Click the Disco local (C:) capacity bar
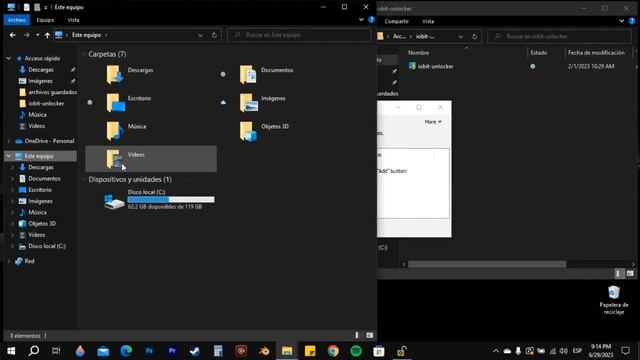 point(171,200)
